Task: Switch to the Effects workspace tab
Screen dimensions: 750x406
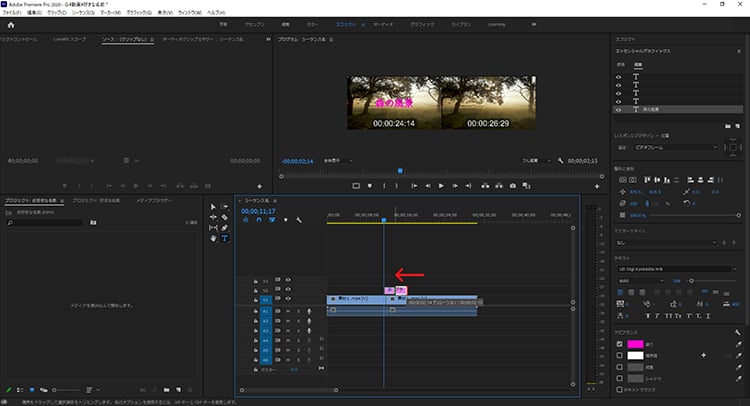Action: [x=345, y=24]
